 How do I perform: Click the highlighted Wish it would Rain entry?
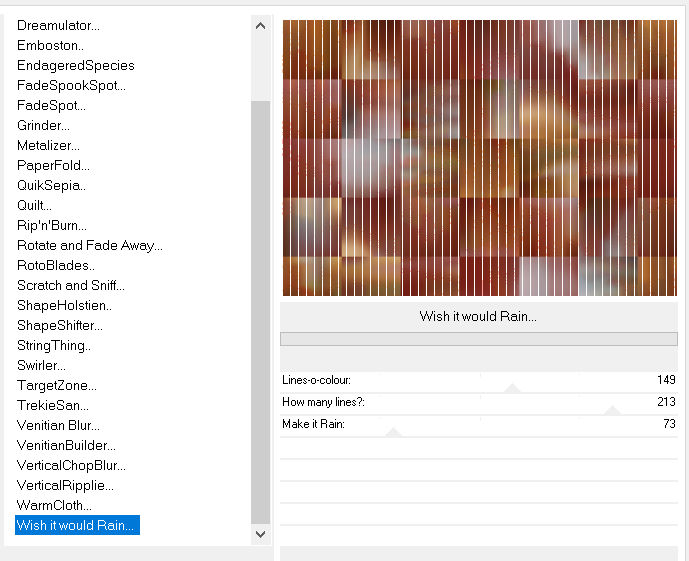[77, 525]
